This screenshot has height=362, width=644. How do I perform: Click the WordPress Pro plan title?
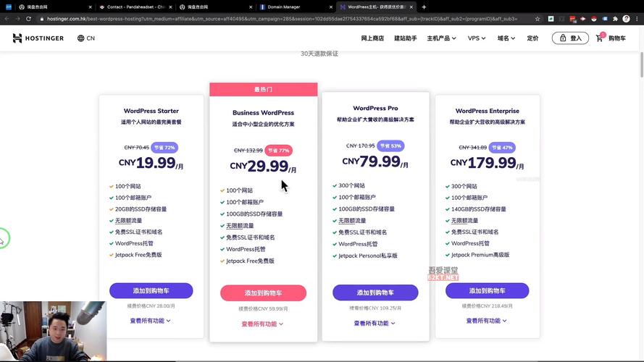tap(375, 108)
